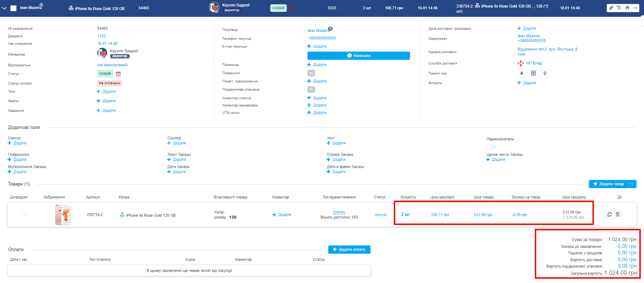This screenshot has height=283, width=644.
Task: Edit product price 512,00 грн link
Action: point(483,215)
